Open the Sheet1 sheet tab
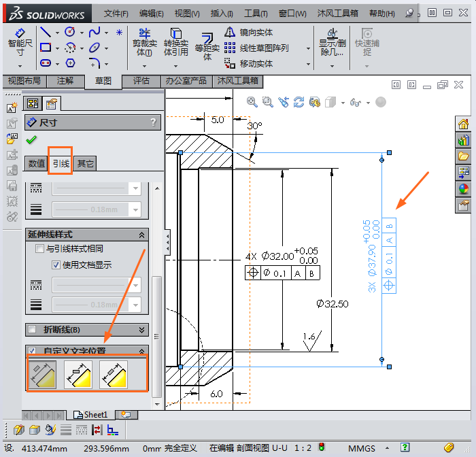The height and width of the screenshot is (457, 476). tap(91, 414)
